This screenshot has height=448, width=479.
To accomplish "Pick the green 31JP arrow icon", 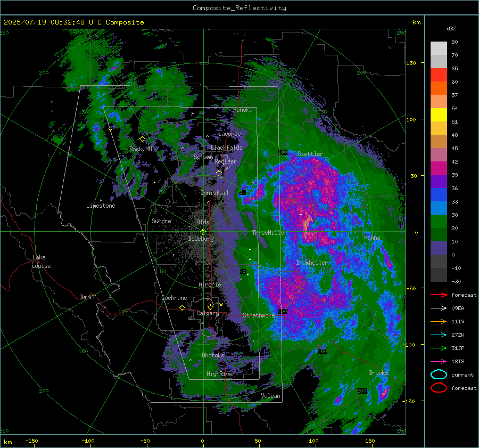I will click(x=439, y=348).
